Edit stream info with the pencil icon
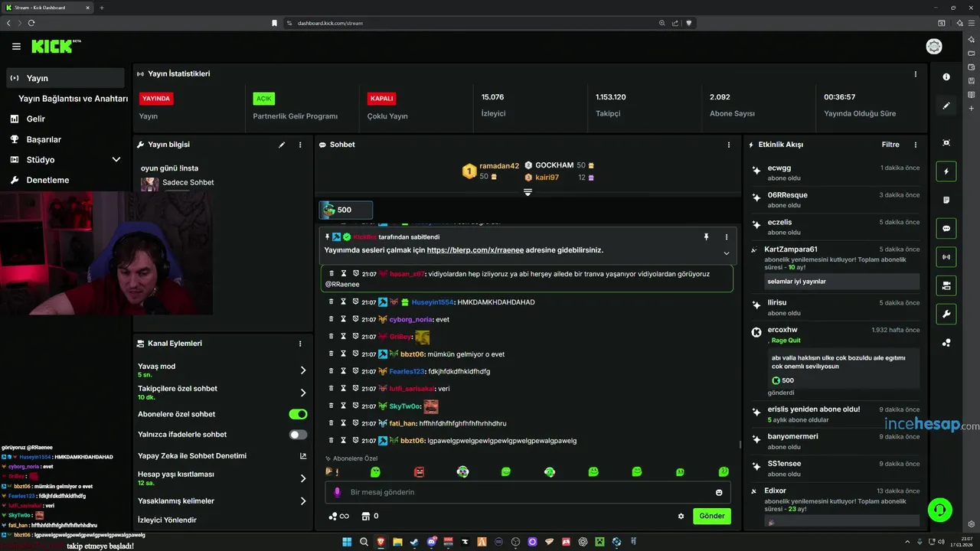Image resolution: width=980 pixels, height=551 pixels. [282, 145]
